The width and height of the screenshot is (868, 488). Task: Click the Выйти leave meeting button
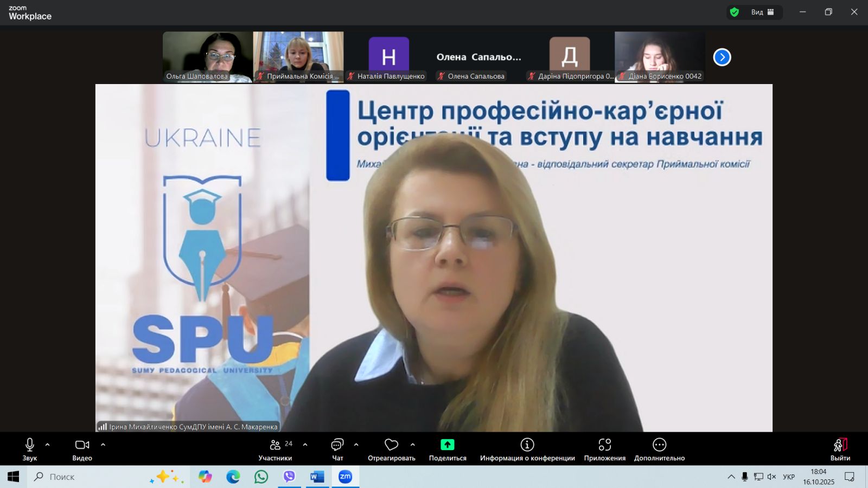[840, 450]
